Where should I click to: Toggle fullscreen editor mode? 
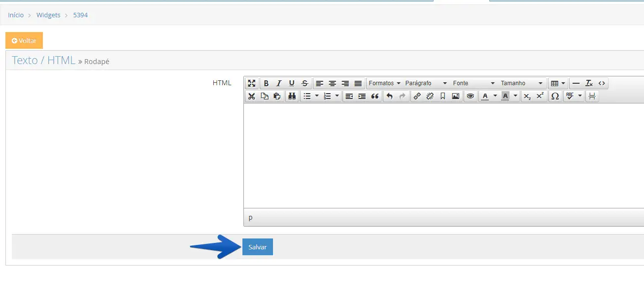[x=252, y=83]
